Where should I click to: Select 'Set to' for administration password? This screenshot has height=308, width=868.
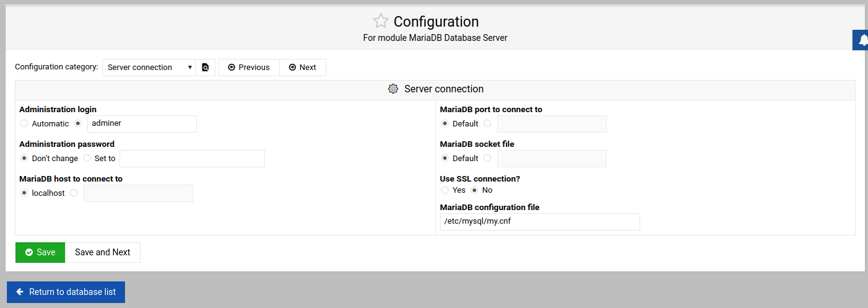(x=87, y=158)
